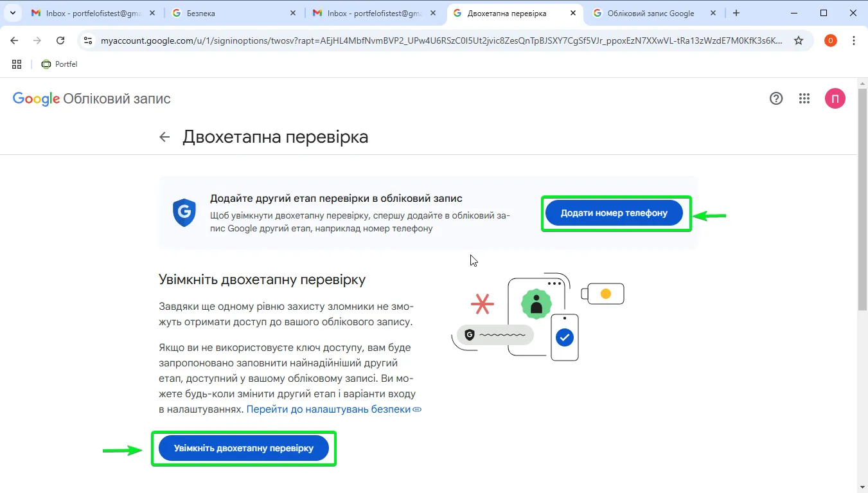Minimize the Chrome window

coord(794,13)
